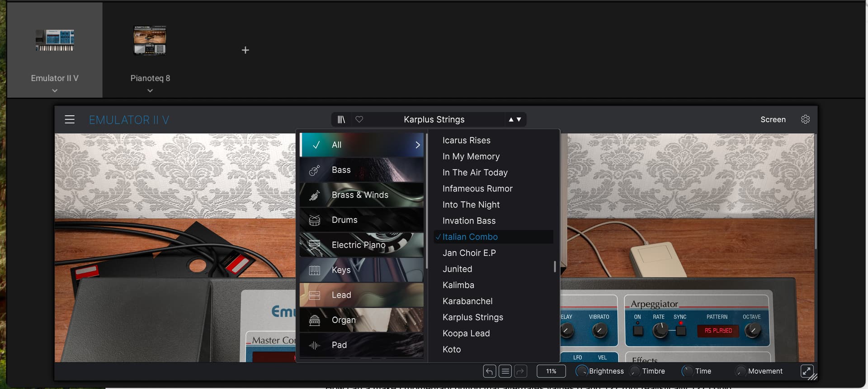This screenshot has height=389, width=868.
Task: Toggle the Arpeggiator ON button
Action: point(638,331)
